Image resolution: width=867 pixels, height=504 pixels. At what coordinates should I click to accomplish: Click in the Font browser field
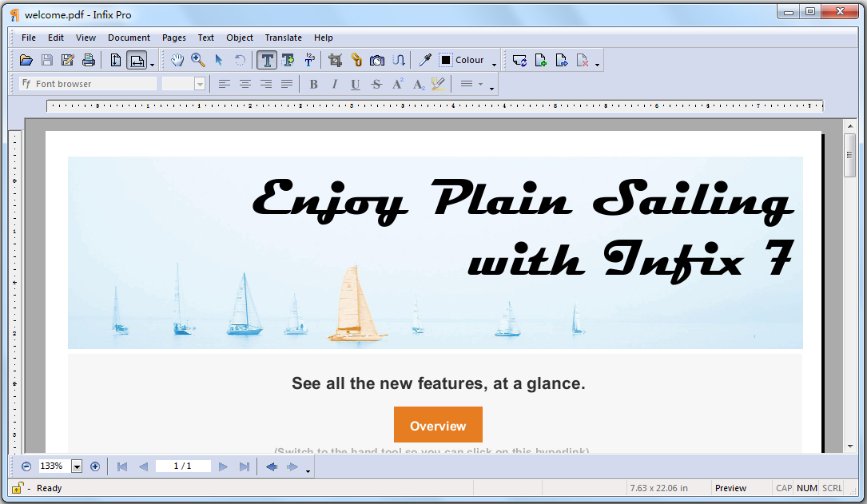click(x=88, y=83)
